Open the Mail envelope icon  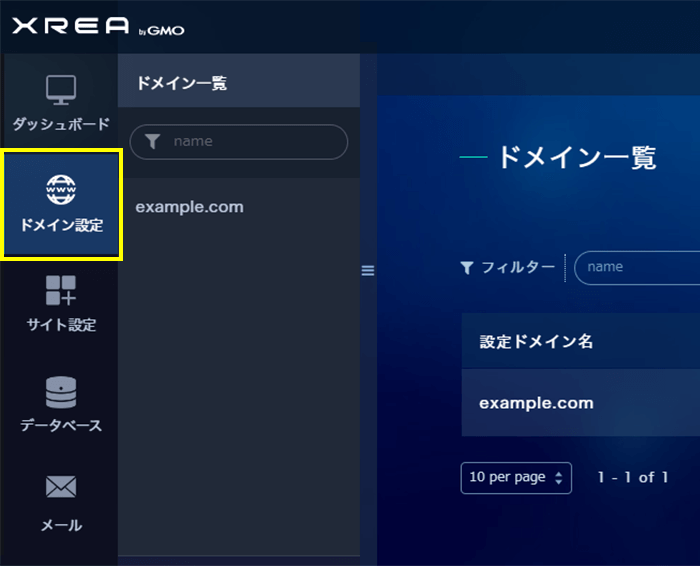pyautogui.click(x=61, y=487)
